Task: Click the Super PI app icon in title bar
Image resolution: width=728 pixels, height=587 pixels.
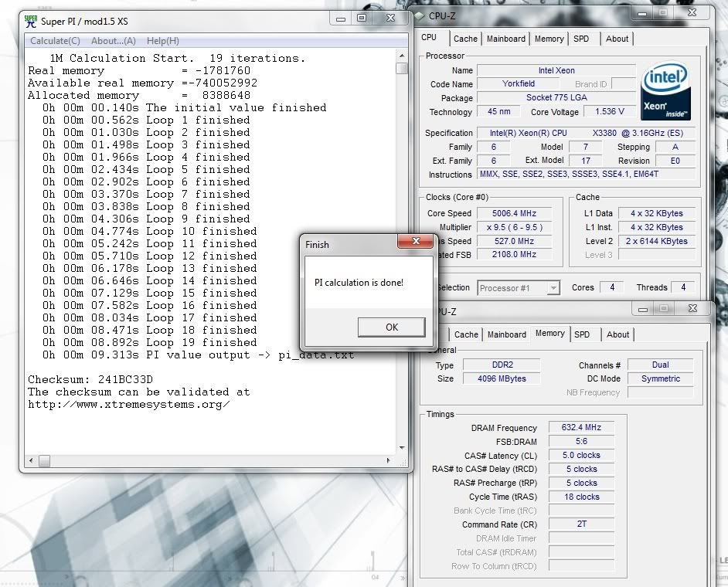Action: [31, 22]
